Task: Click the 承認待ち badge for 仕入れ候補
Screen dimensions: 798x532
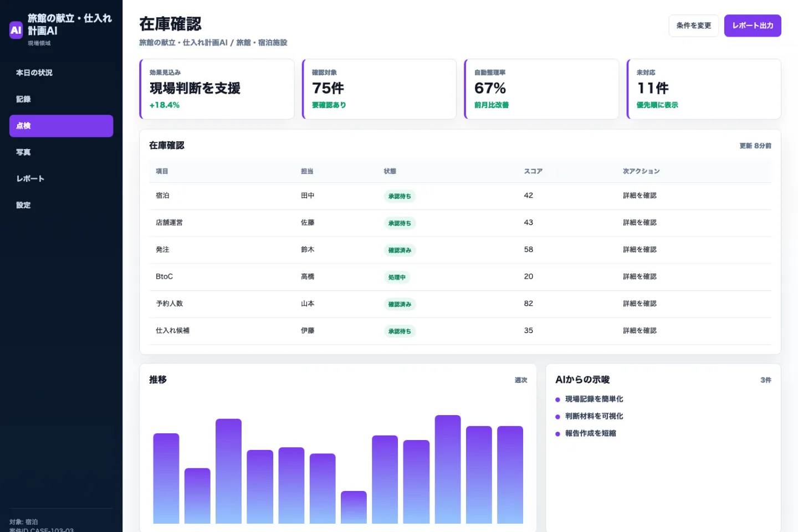Action: click(400, 331)
